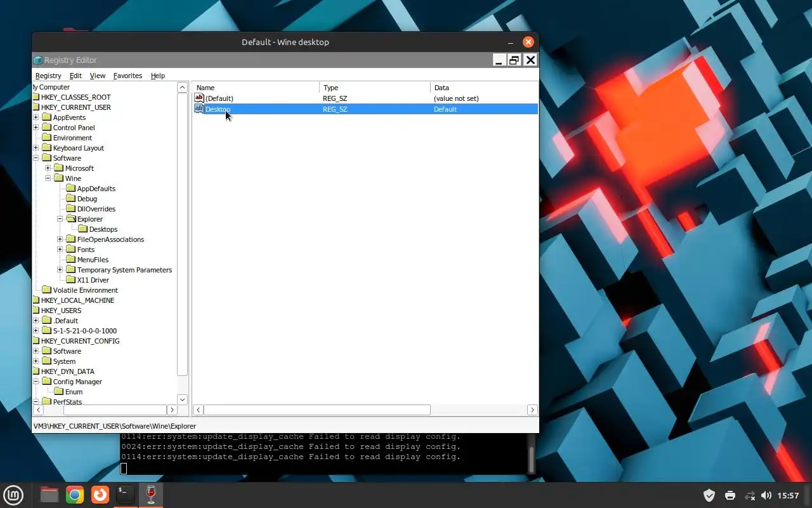The height and width of the screenshot is (508, 812).
Task: Expand the Fonts key
Action: coord(60,250)
